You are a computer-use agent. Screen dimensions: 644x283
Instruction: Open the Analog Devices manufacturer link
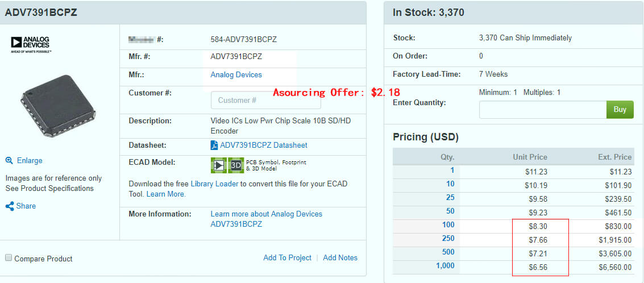pyautogui.click(x=236, y=75)
